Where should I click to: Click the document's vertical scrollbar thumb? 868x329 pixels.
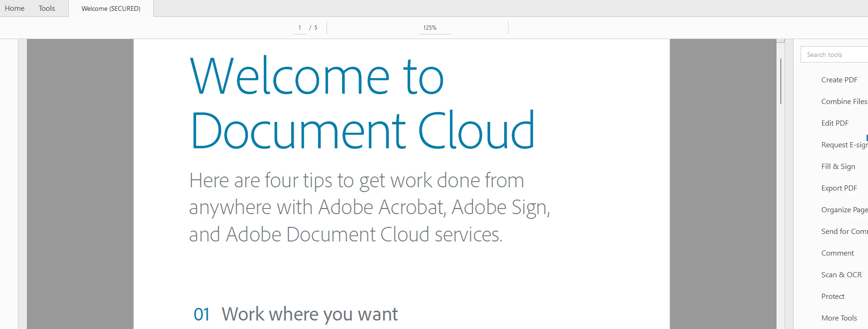pyautogui.click(x=781, y=81)
